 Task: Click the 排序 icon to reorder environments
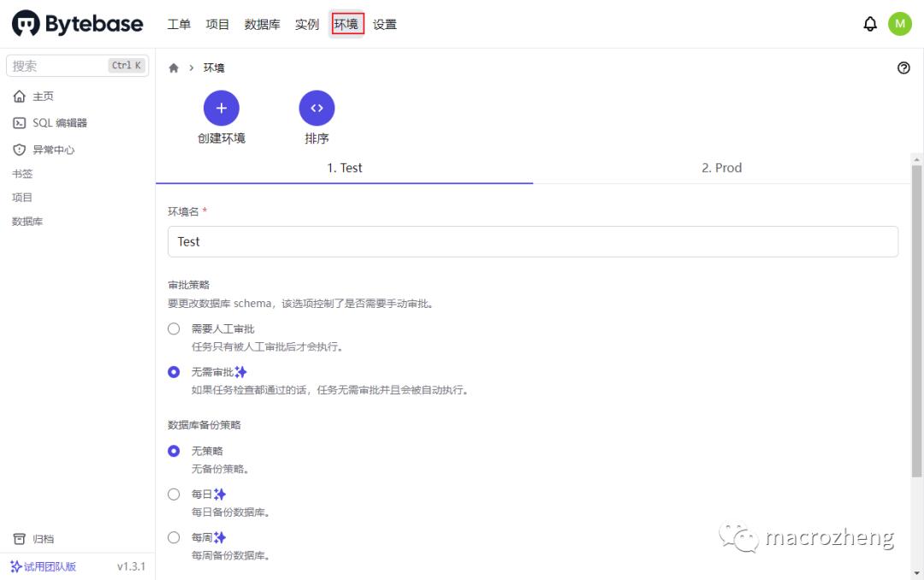pos(317,109)
